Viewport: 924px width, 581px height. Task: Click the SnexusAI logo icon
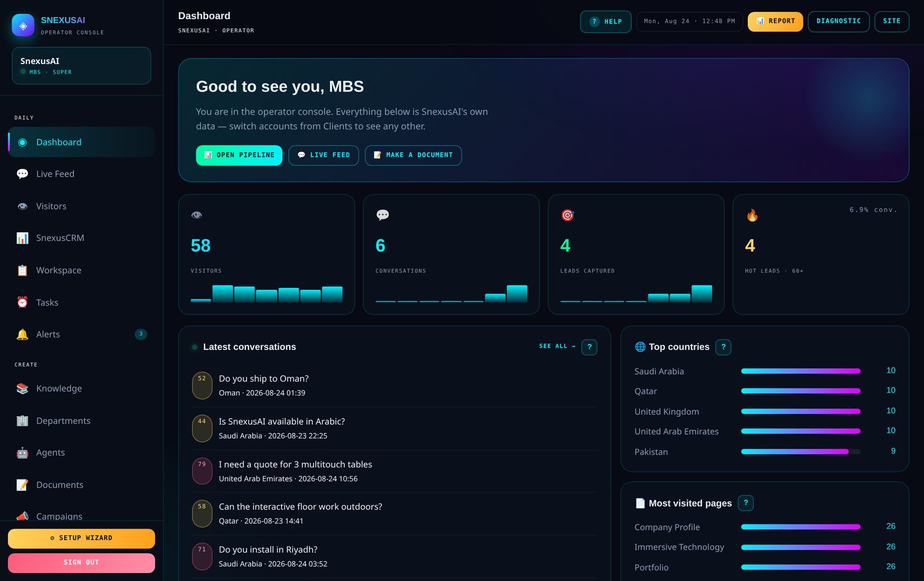point(23,25)
